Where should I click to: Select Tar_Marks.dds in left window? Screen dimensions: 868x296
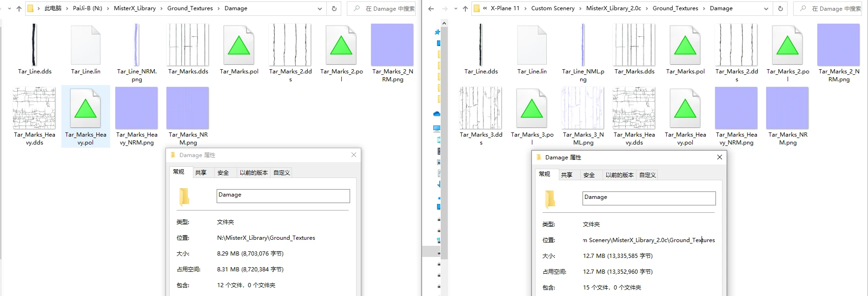click(188, 49)
